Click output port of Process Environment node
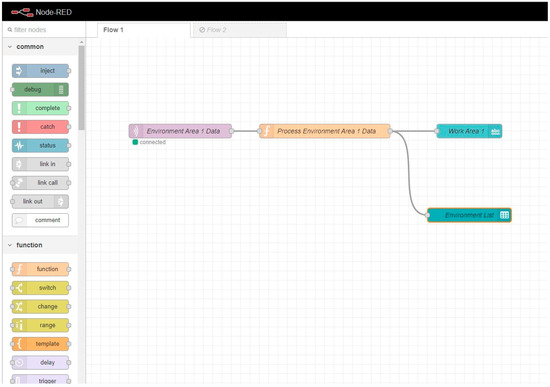 tap(390, 131)
